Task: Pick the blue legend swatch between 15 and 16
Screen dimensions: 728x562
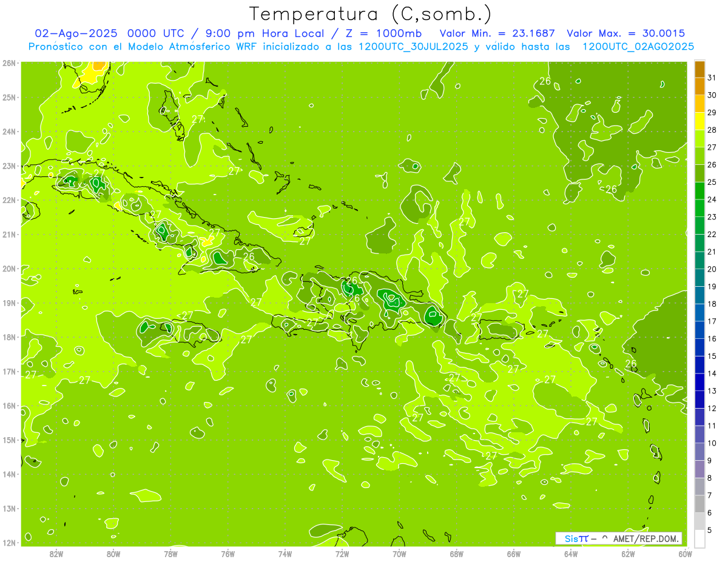Action: (x=700, y=347)
